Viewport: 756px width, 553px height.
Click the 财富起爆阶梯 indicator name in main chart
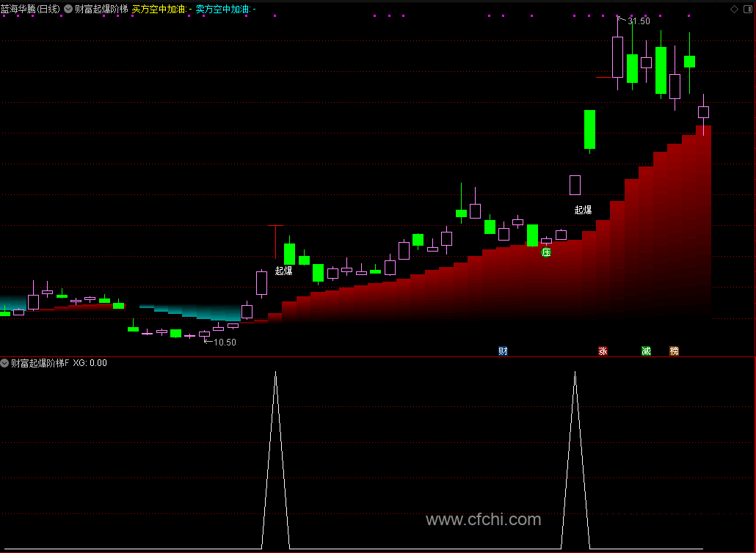(x=101, y=9)
